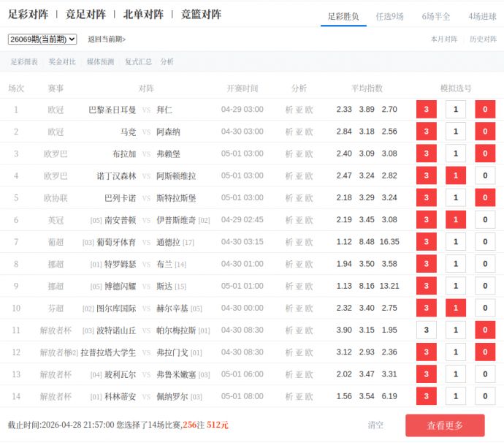The width and height of the screenshot is (504, 443).
Task: Click team name 赫尔辛基
Action: coord(172,308)
